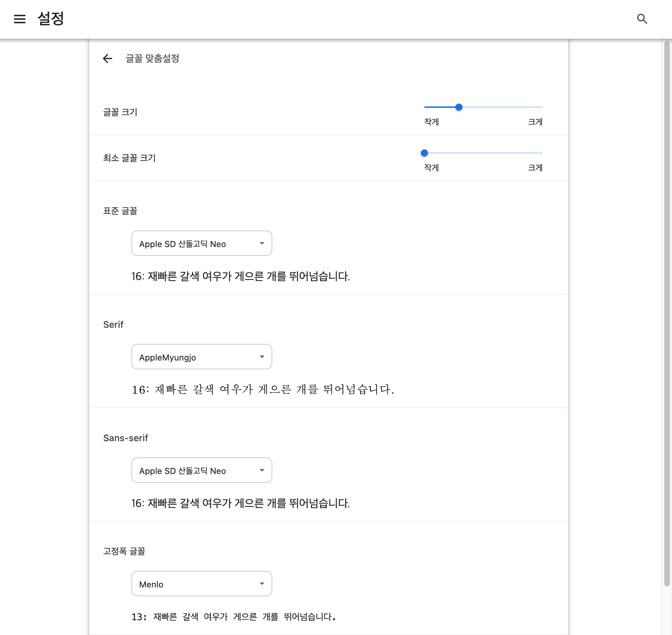The image size is (672, 635).
Task: Open the 표준 글꼴 font dropdown
Action: 202,243
